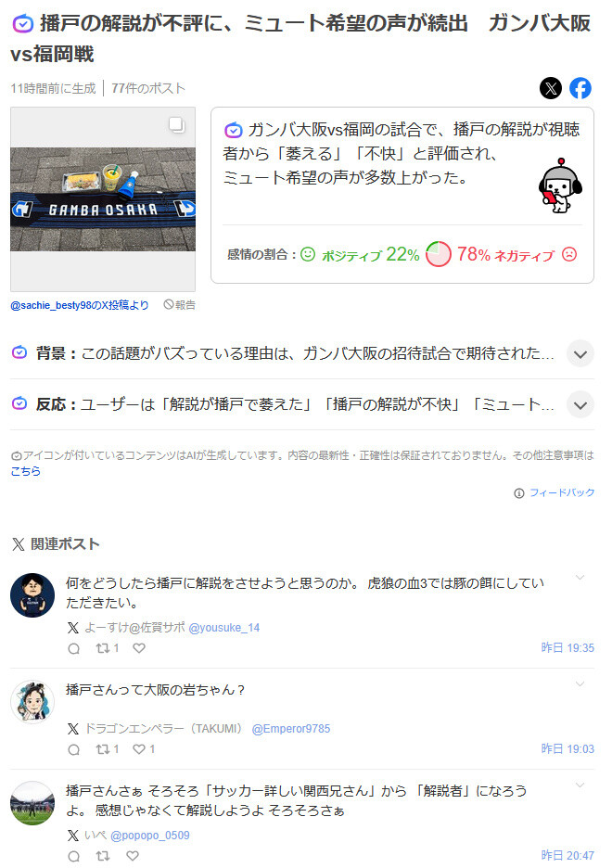612x868 pixels.
Task: Open the こちら notes link
Action: (25, 471)
